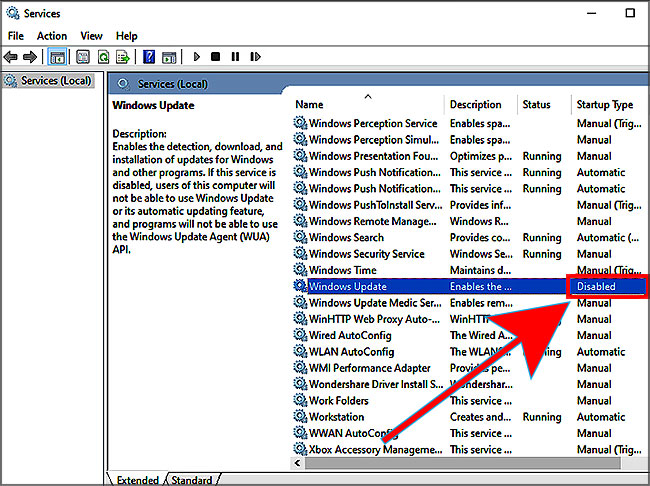Viewport: 650px width, 486px height.
Task: Click the Forward arrow toolbar icon
Action: tap(30, 57)
